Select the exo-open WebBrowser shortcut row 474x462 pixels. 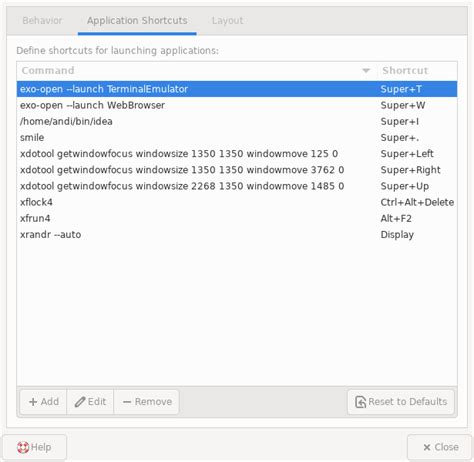tap(237, 105)
